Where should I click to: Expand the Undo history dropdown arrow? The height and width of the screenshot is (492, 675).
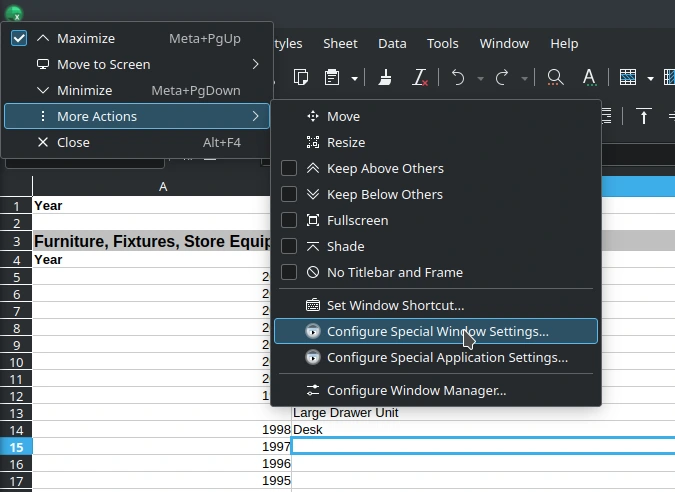tap(480, 78)
